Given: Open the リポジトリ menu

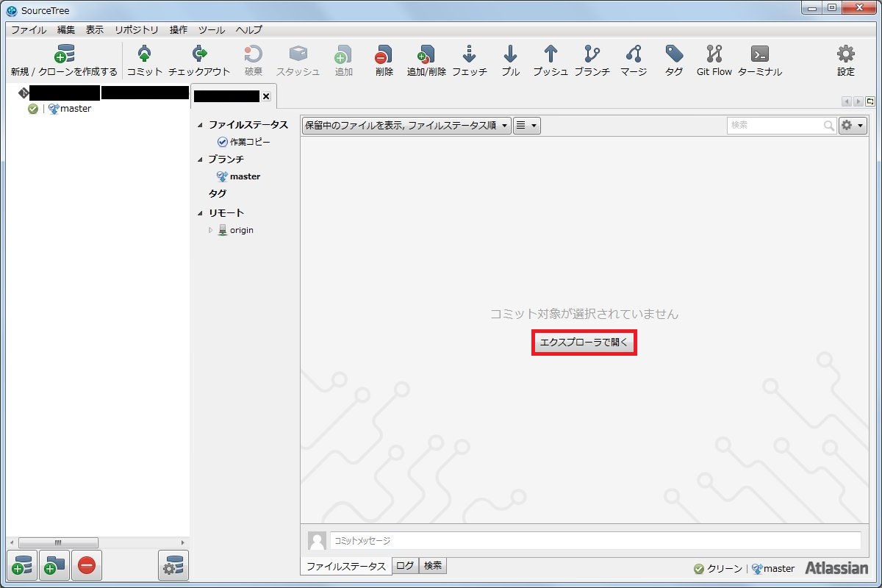Looking at the screenshot, I should pos(136,30).
